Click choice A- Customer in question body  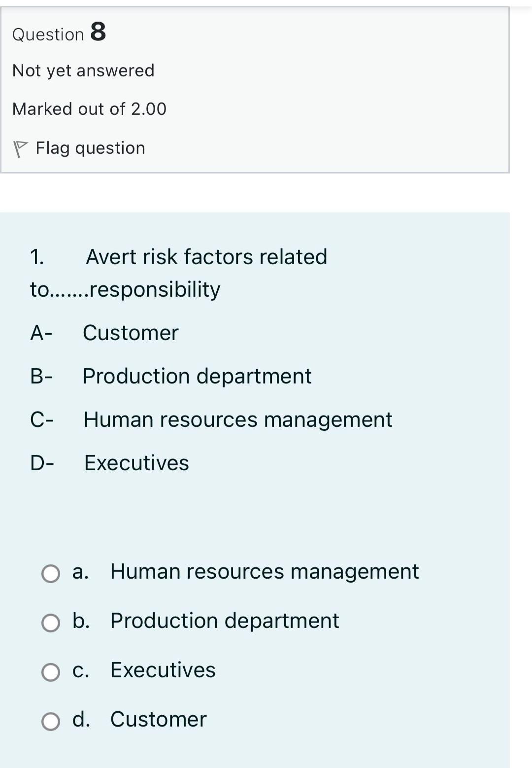(x=104, y=333)
